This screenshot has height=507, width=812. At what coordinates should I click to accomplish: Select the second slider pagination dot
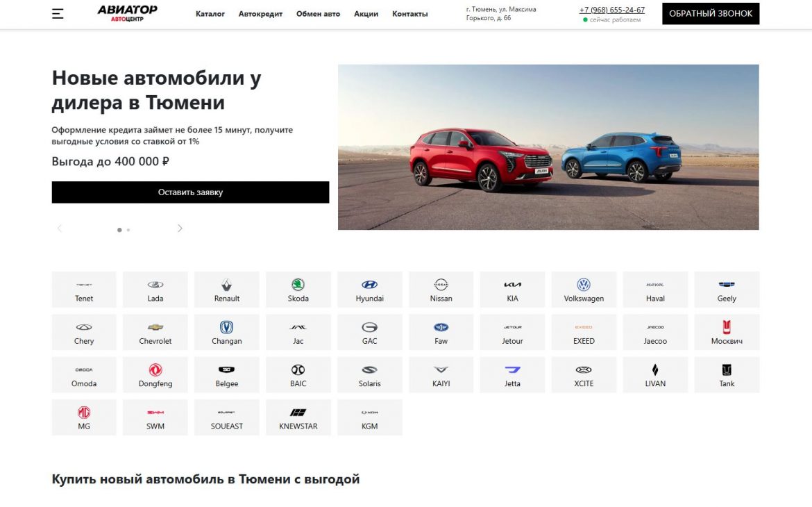tap(128, 230)
